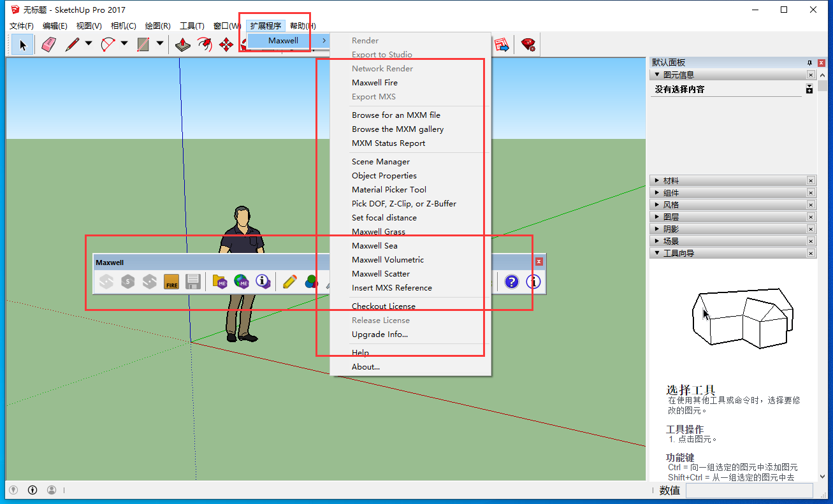833x504 pixels.
Task: Open the Extension Manager ruby icon
Action: tap(528, 44)
